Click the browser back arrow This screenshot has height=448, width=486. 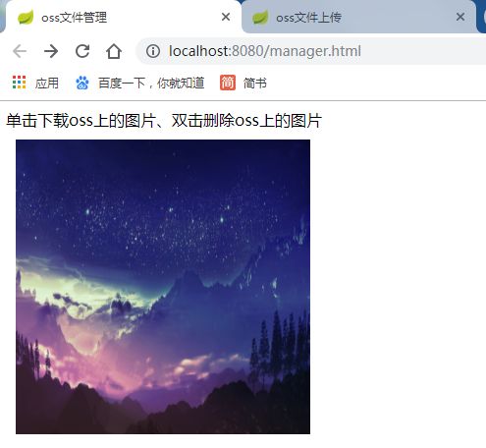tap(20, 51)
